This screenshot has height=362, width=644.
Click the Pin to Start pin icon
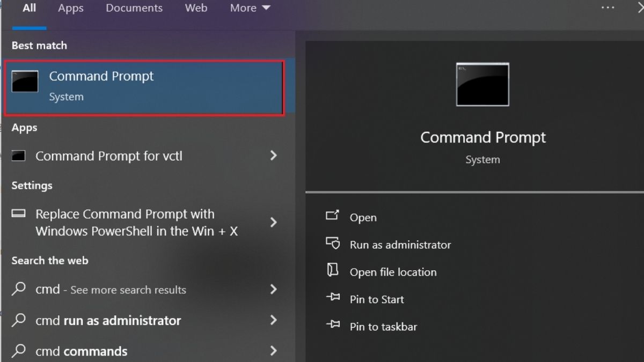click(333, 297)
